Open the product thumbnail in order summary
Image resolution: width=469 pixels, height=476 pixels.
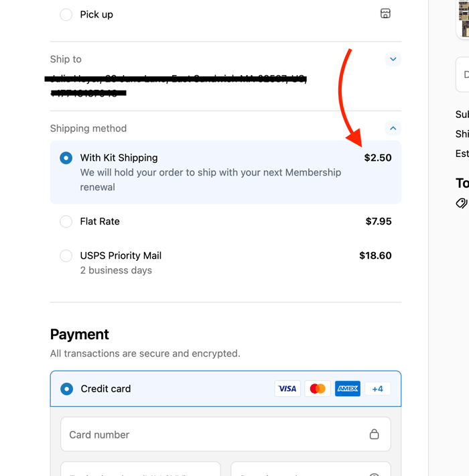pyautogui.click(x=463, y=19)
